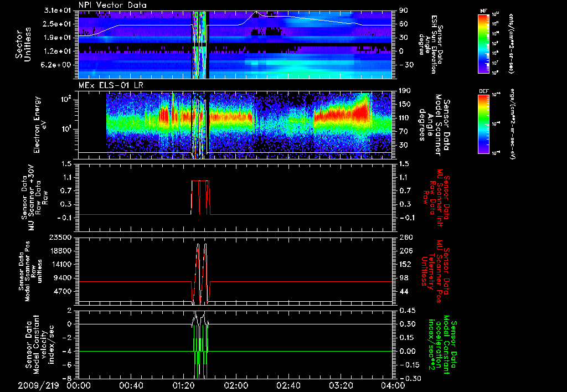Click the "00:40" time axis label
567x392 pixels.
coord(131,385)
